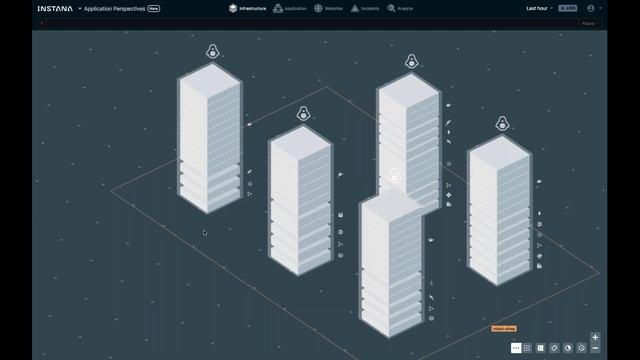Click the pie chart icon in the bottom toolbar
Image resolution: width=640 pixels, height=360 pixels.
coord(568,348)
